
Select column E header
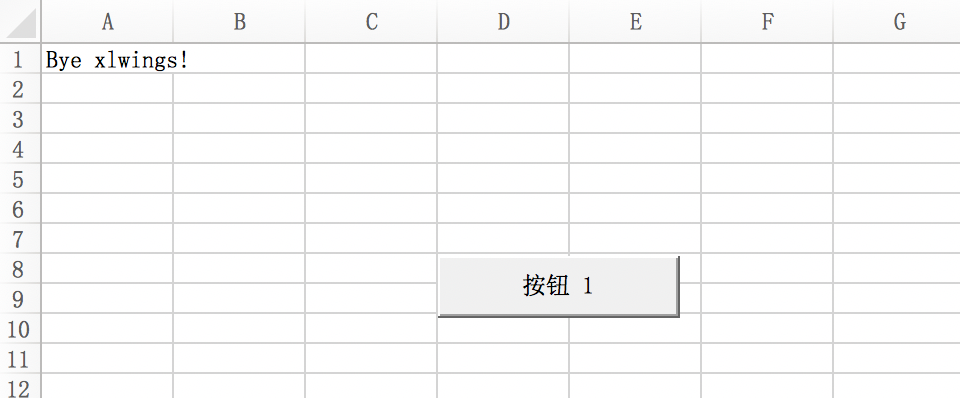pos(635,21)
